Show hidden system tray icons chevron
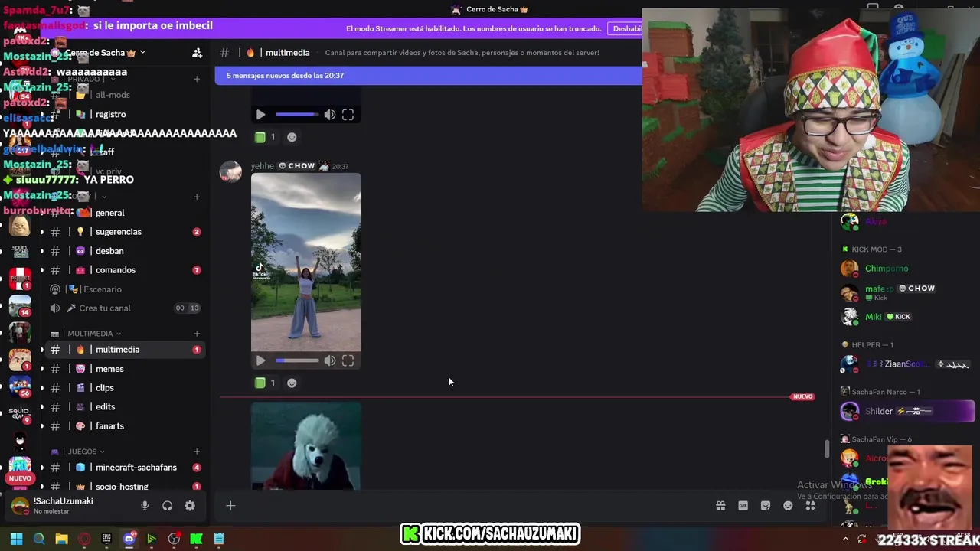 point(845,539)
